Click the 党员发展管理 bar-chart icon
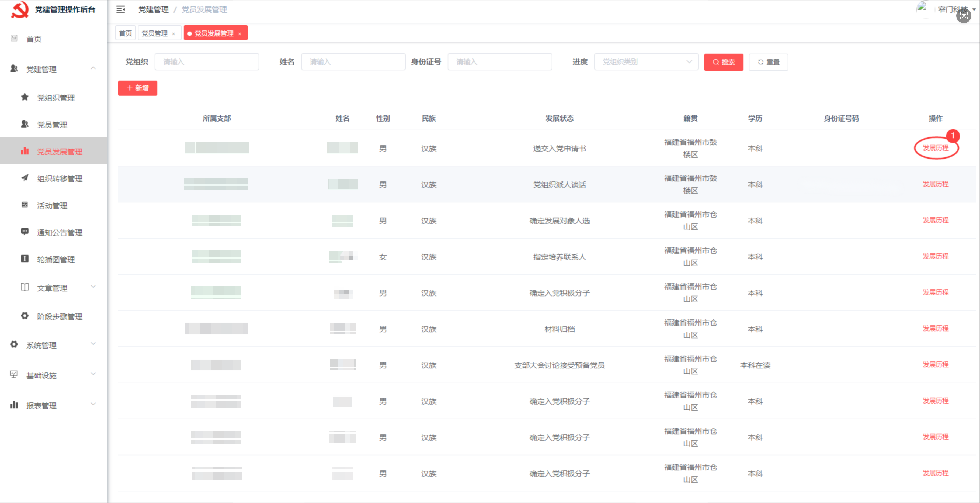 [x=25, y=151]
